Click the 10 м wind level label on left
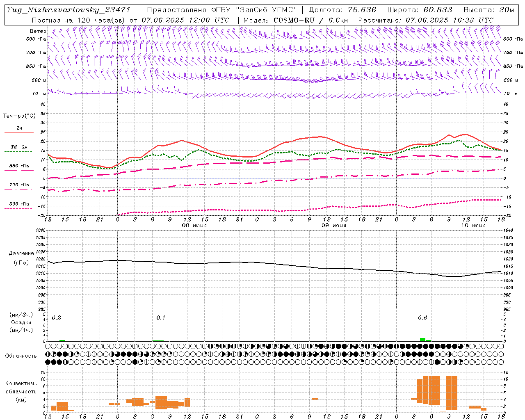This screenshot has width=525, height=420. 39,94
